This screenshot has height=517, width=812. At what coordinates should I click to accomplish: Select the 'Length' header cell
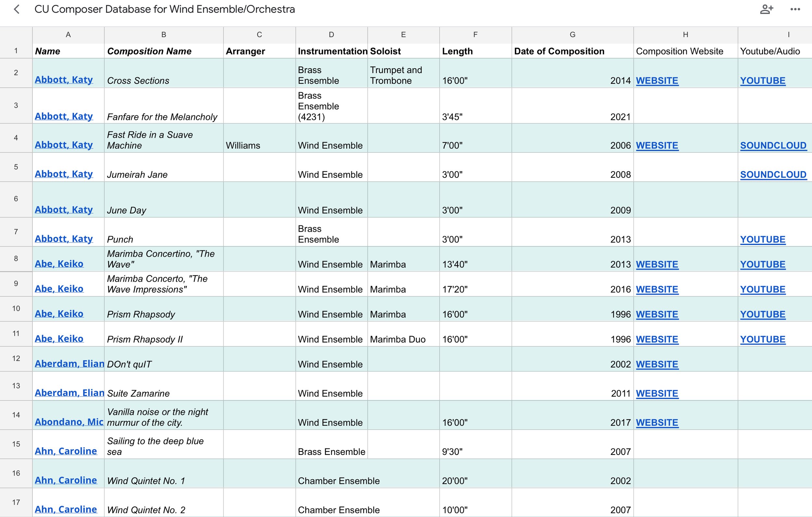coord(476,51)
